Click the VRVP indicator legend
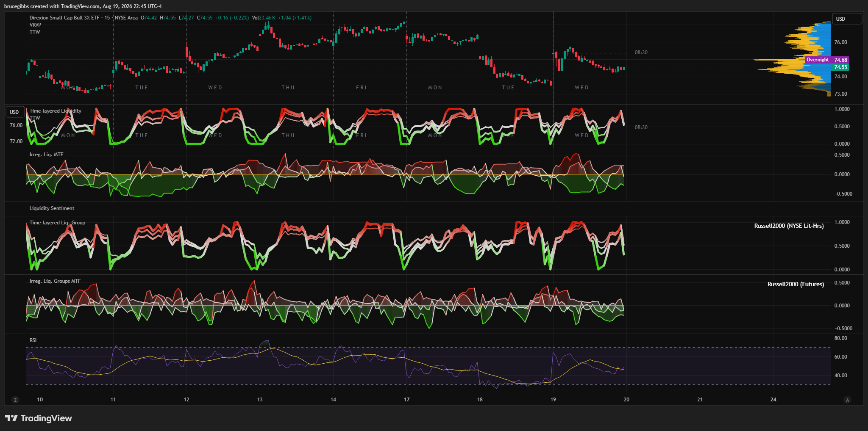Screen dimensions: 868x431 click(36, 25)
